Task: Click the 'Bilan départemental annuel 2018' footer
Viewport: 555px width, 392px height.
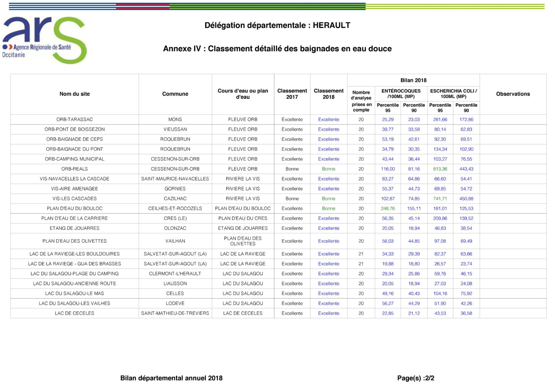Action: pos(171,378)
